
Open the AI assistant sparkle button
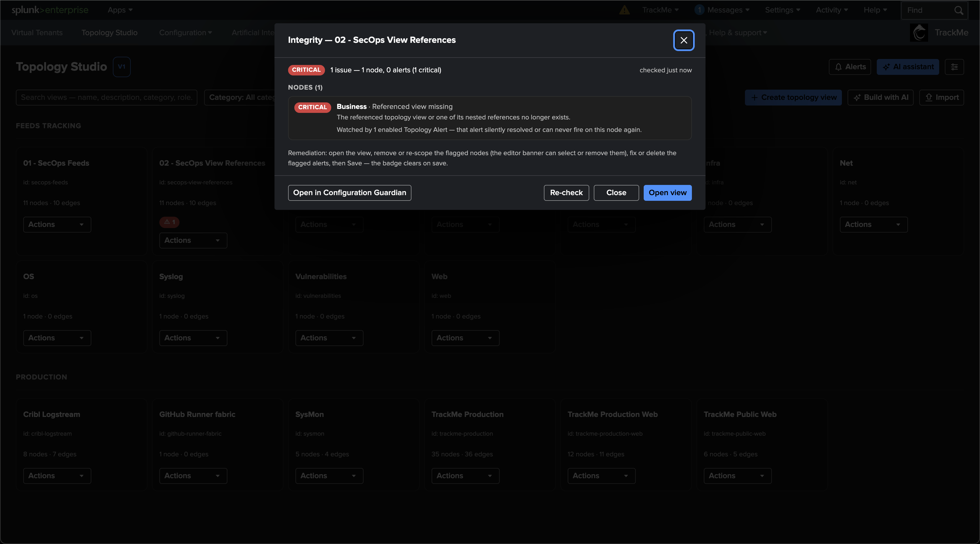[908, 67]
